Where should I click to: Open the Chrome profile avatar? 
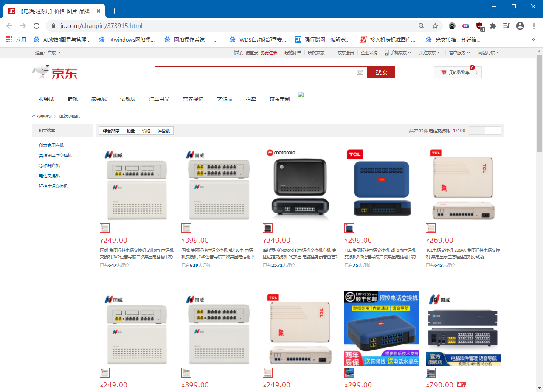[x=520, y=26]
